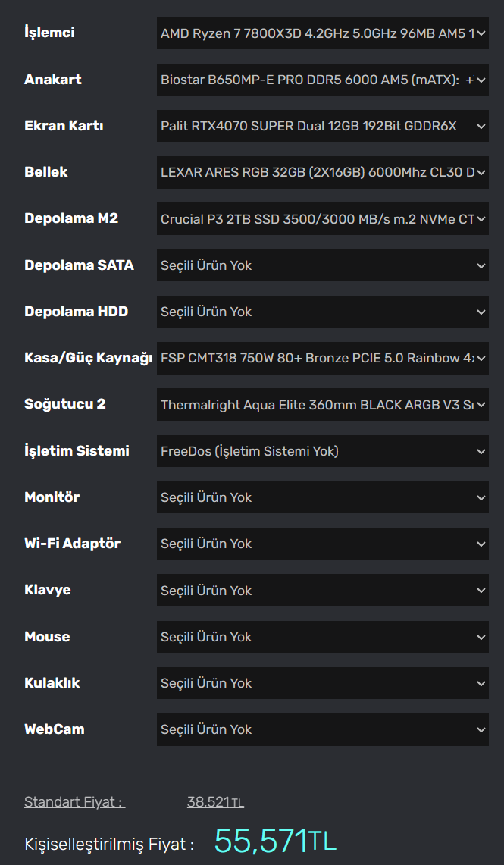The width and height of the screenshot is (504, 865).
Task: Select a Mouse from the dropdown
Action: 322,637
